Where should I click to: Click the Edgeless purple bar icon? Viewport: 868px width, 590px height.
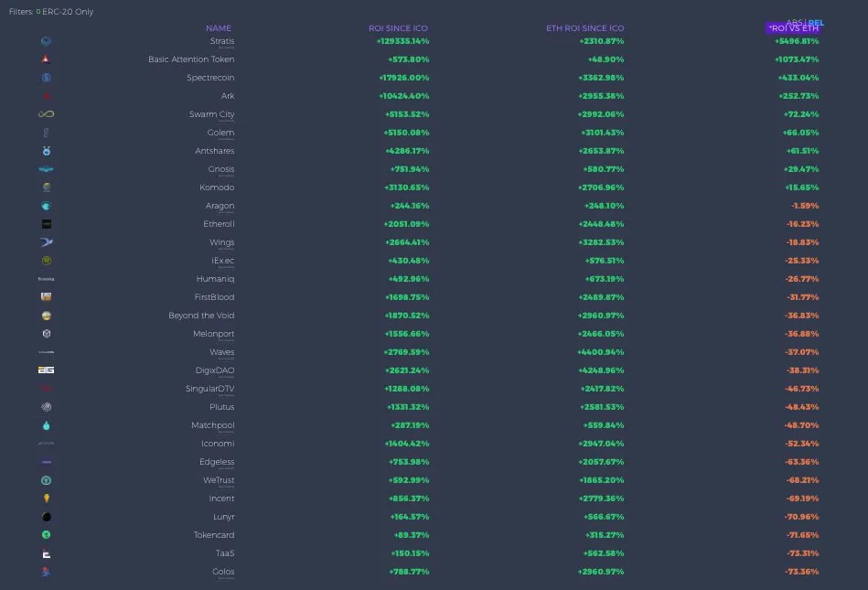click(47, 462)
